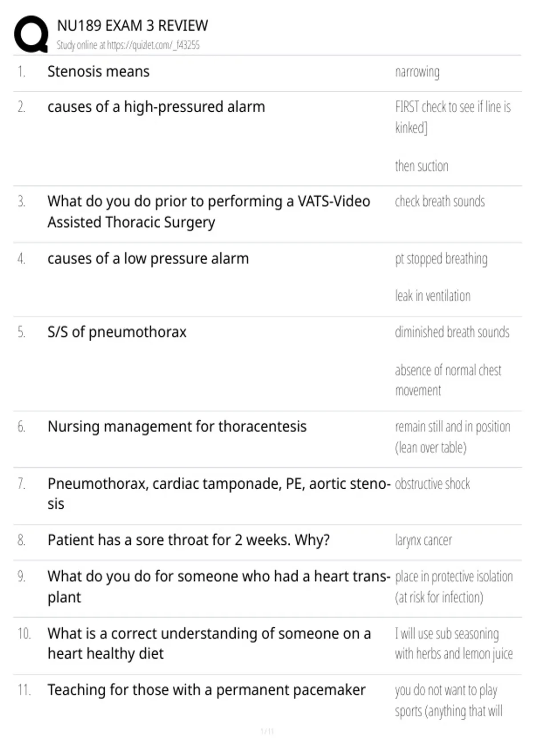Screen dimensions: 534x756
Task: Open the quizlet.com study online link
Action: tap(128, 45)
